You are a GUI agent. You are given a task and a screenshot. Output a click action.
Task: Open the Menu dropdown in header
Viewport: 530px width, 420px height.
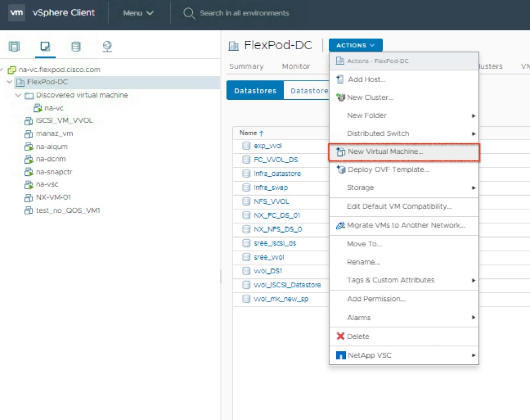tap(138, 13)
